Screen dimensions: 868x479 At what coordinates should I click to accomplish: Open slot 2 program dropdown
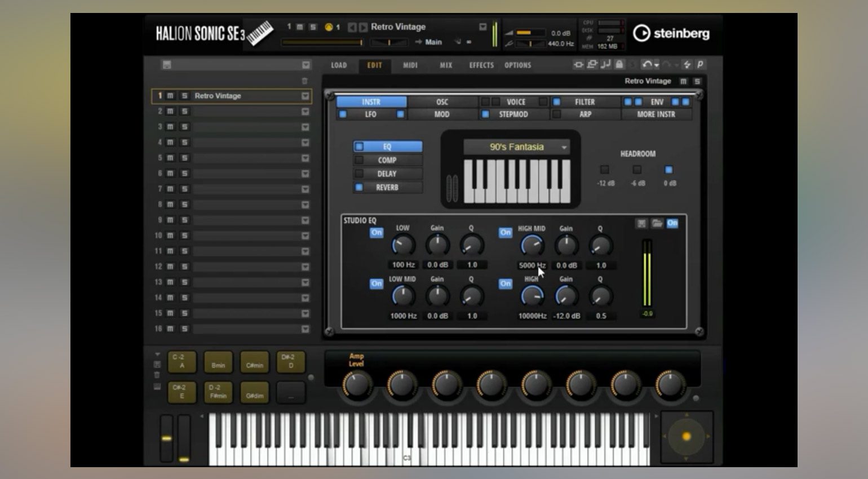(x=305, y=112)
